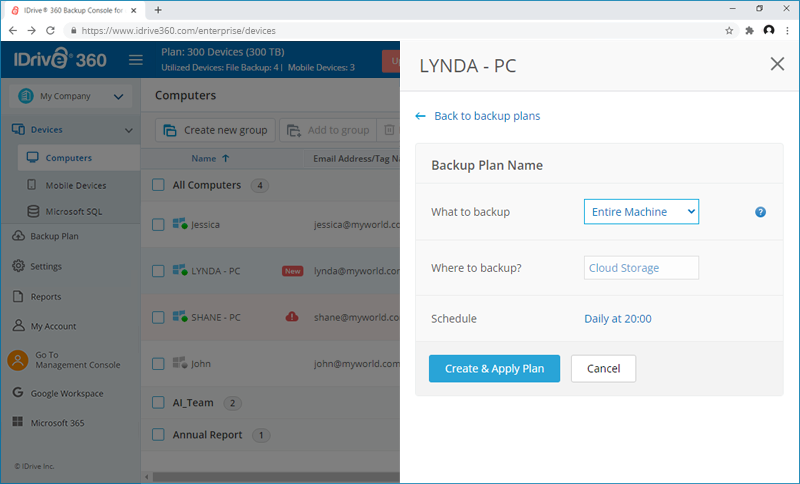Viewport: 800px width, 484px height.
Task: Check the SHANE - PC row checkbox
Action: [x=158, y=317]
